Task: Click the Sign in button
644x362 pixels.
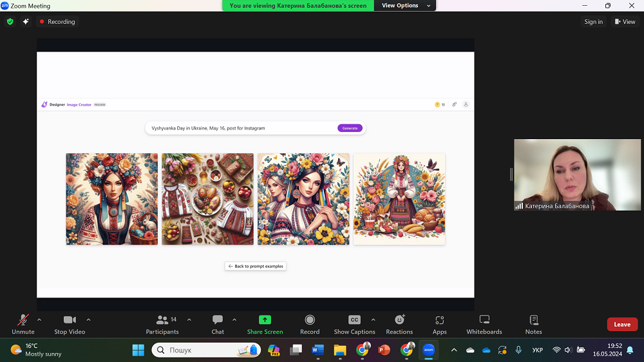Action: pos(593,22)
